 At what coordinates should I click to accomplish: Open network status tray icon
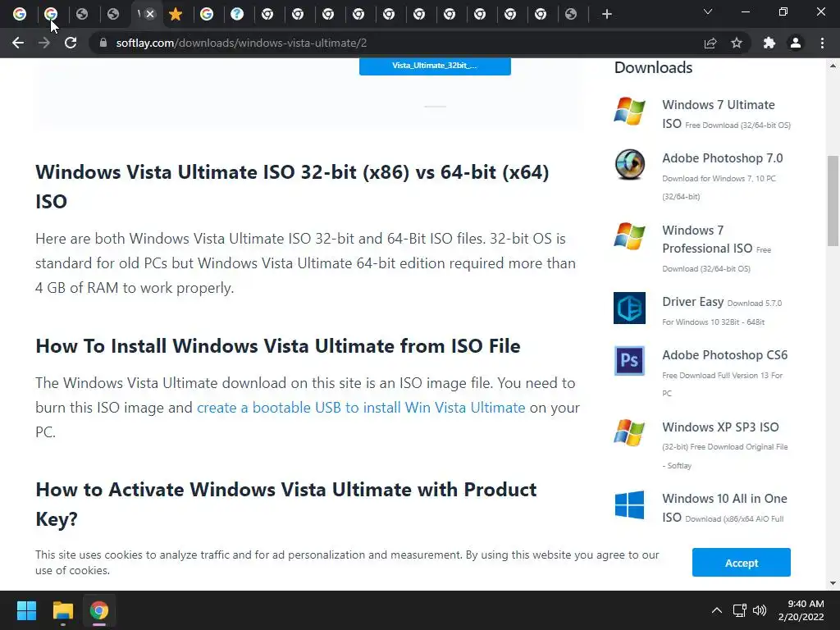pyautogui.click(x=740, y=610)
